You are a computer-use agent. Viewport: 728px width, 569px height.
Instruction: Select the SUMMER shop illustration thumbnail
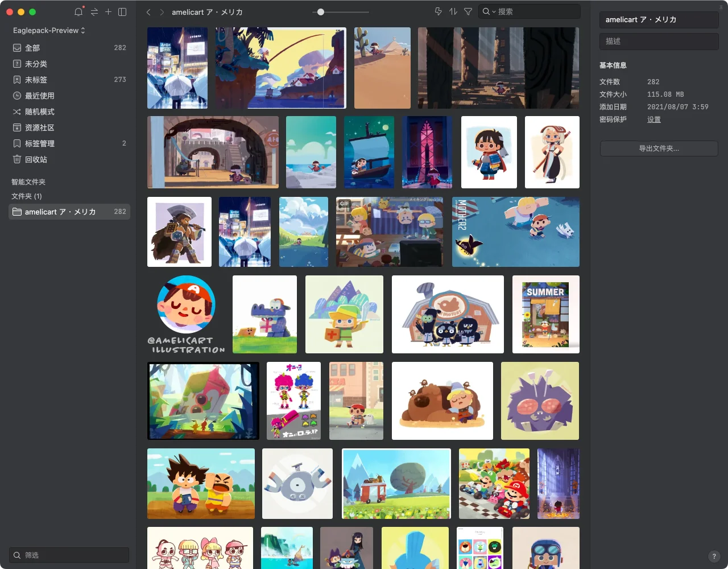pos(546,314)
